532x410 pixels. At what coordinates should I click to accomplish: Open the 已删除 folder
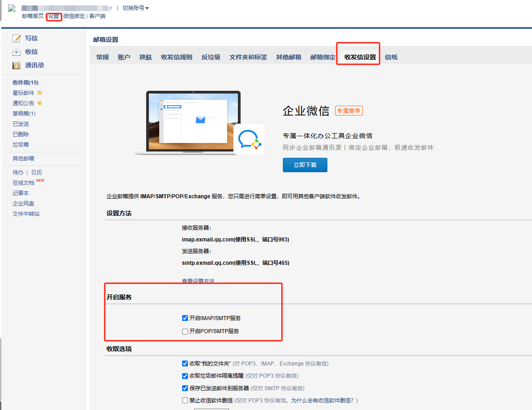click(x=21, y=134)
